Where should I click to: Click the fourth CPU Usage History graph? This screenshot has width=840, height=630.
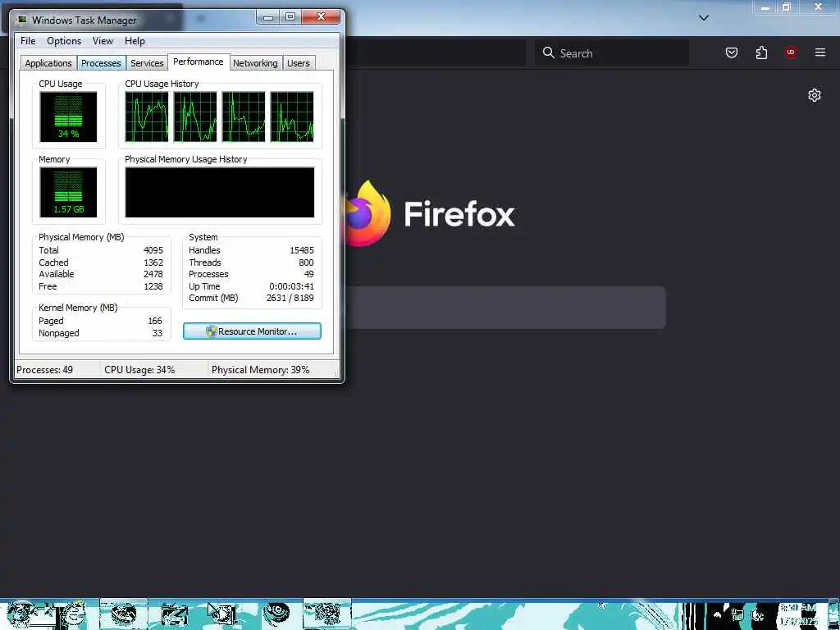(x=292, y=116)
